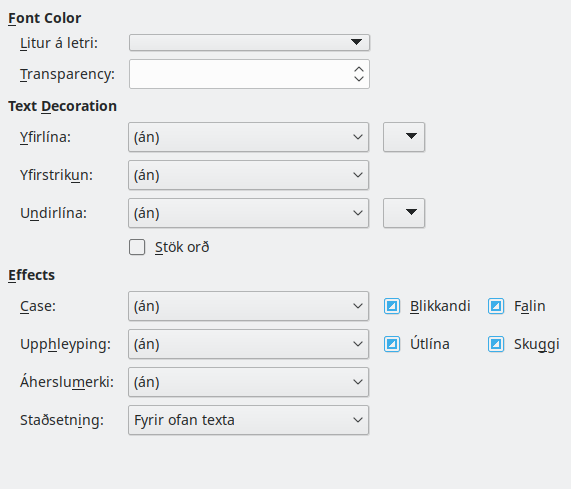Open the Yfirlína color picker button

[x=404, y=137]
